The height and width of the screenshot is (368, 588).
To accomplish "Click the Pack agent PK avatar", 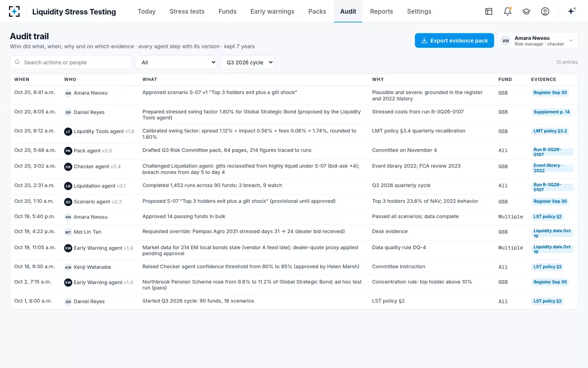I will pos(68,151).
